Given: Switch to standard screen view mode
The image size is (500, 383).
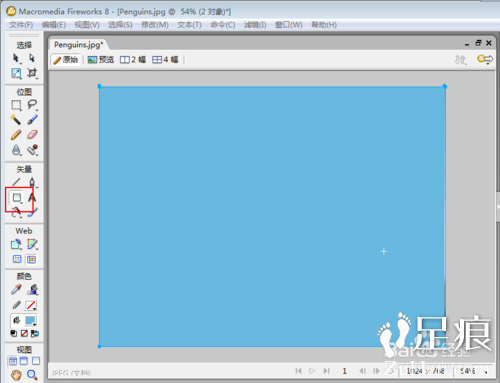Looking at the screenshot, I should (13, 361).
